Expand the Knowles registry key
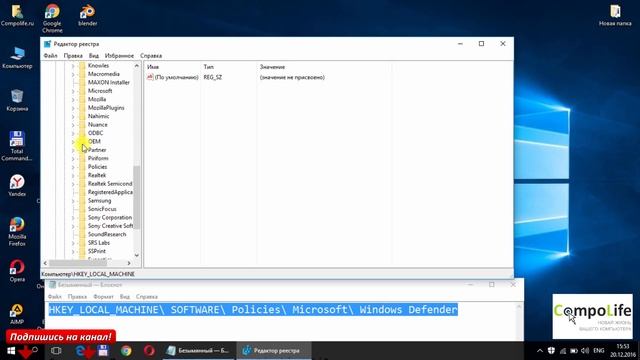This screenshot has height=360, width=640. click(x=73, y=66)
